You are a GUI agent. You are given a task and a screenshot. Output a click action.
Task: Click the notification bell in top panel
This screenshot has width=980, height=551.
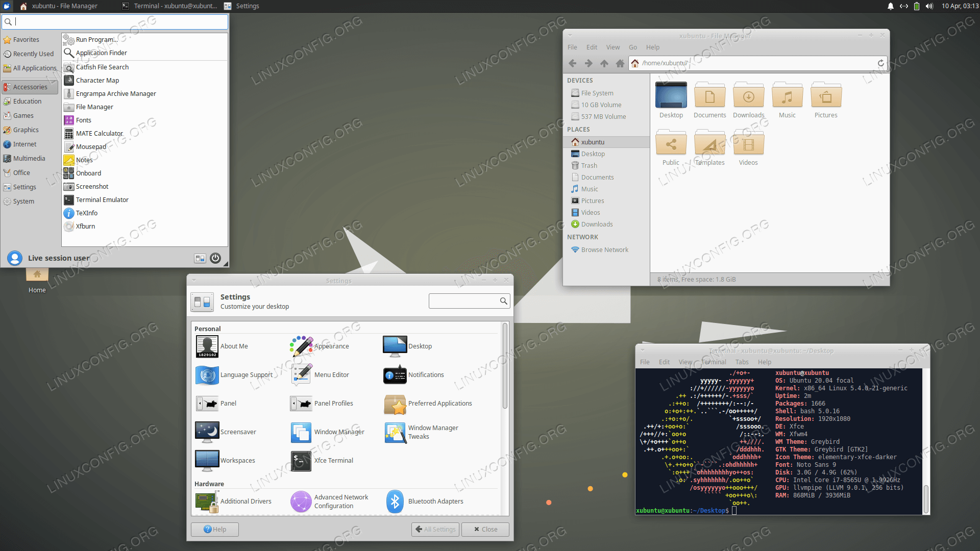pyautogui.click(x=891, y=6)
